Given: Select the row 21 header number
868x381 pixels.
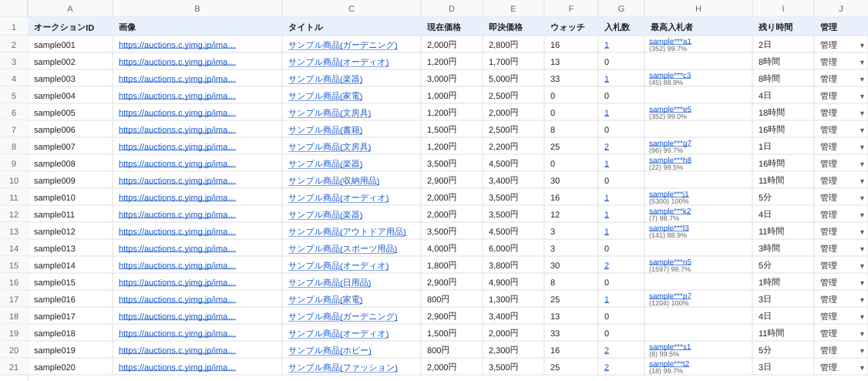Looking at the screenshot, I should 14,367.
